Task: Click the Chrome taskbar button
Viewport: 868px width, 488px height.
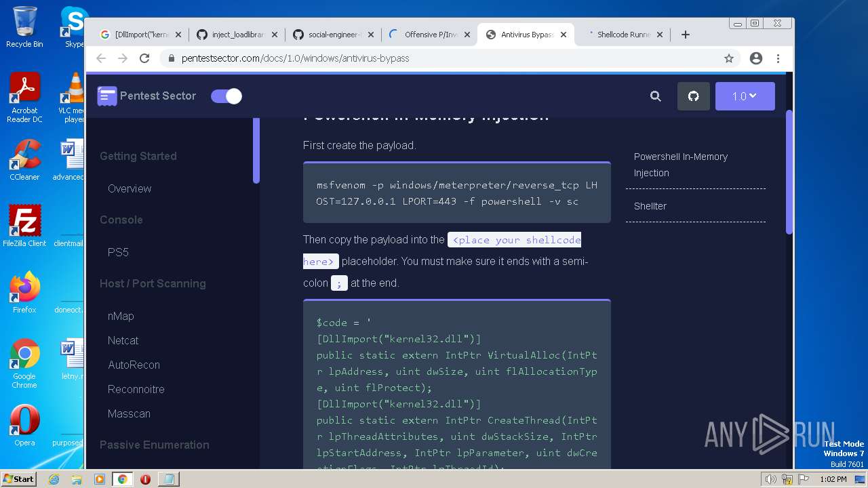Action: point(122,479)
